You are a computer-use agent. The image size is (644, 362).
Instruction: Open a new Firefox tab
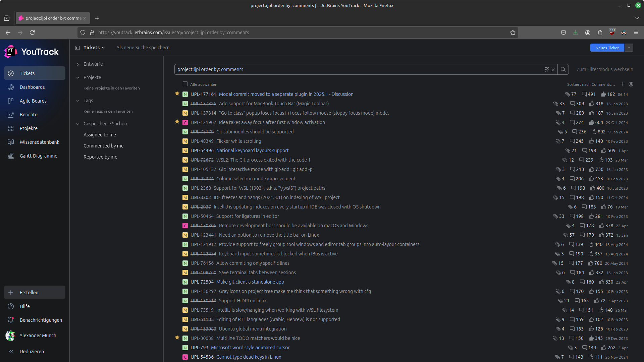pyautogui.click(x=97, y=18)
